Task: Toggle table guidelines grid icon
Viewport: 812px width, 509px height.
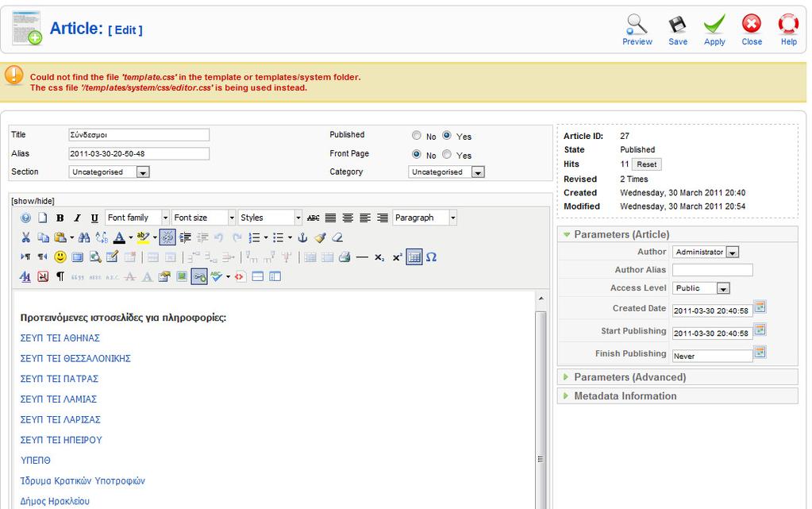Action: pos(414,257)
